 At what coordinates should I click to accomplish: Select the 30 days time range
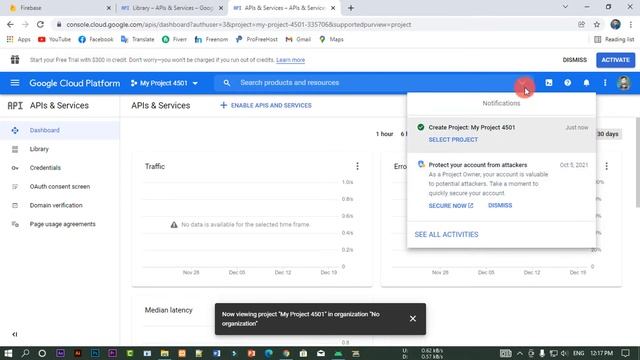(608, 134)
